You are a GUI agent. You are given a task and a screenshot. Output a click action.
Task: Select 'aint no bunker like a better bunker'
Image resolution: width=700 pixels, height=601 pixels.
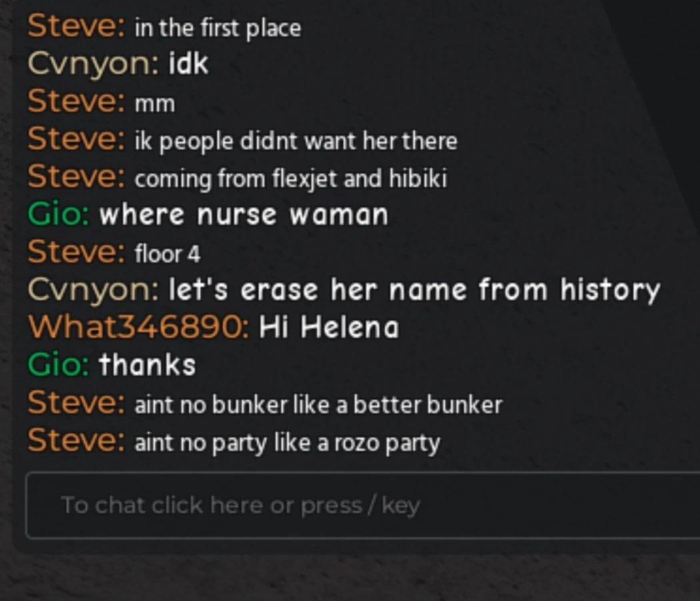click(319, 404)
